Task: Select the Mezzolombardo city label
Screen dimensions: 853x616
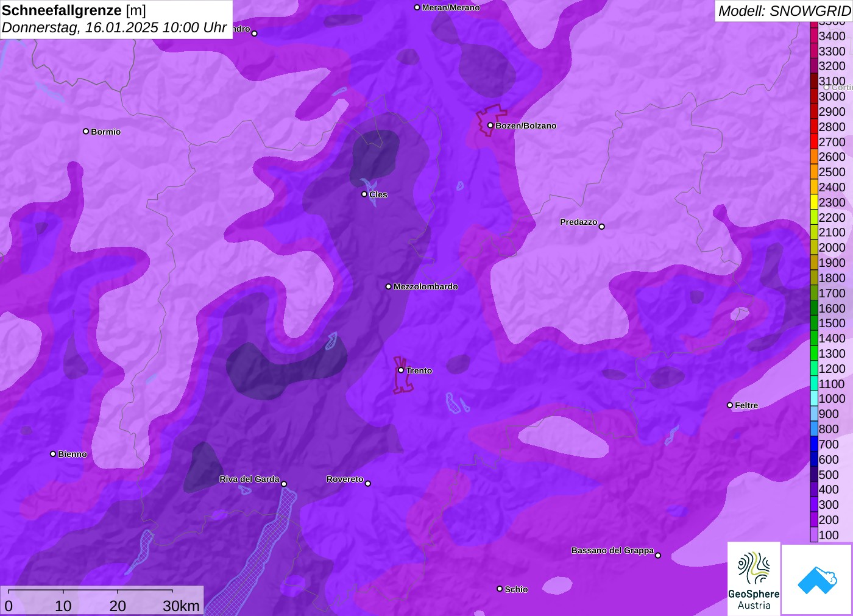Action: point(425,286)
